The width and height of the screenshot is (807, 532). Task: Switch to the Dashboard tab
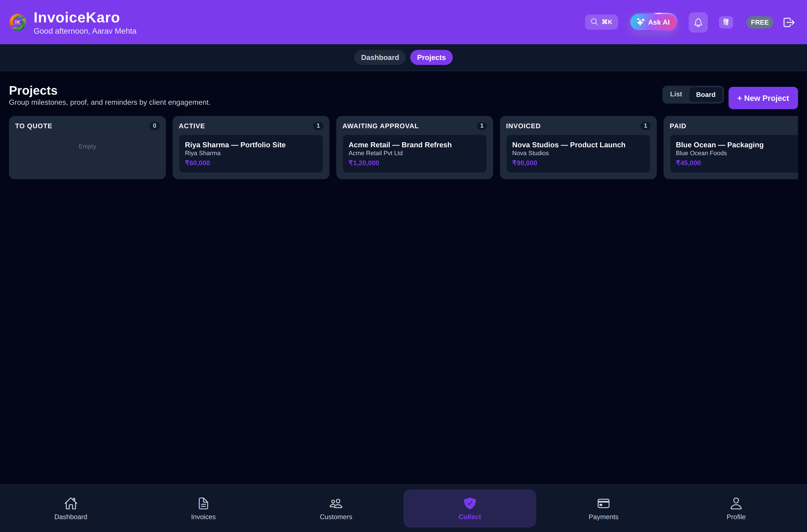pyautogui.click(x=380, y=57)
